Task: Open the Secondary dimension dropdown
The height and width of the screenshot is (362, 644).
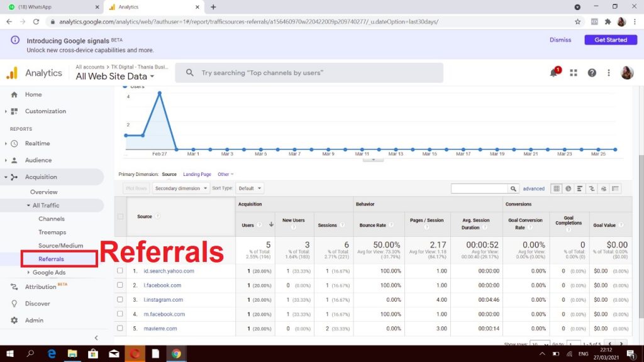Action: tap(180, 189)
